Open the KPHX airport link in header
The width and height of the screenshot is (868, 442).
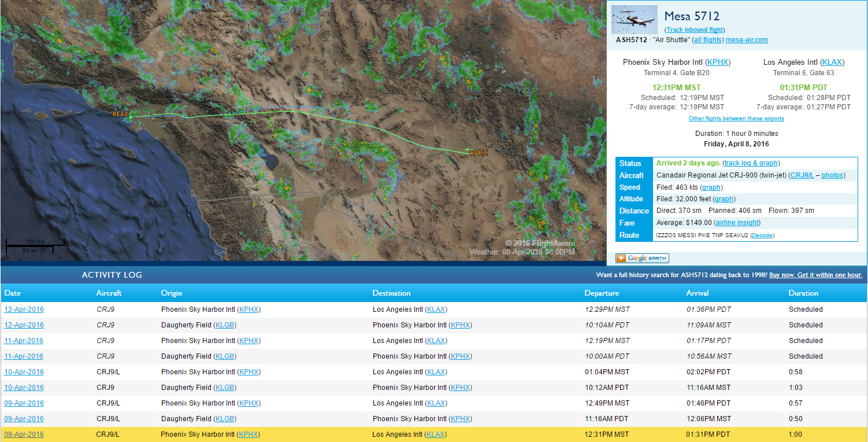point(718,62)
